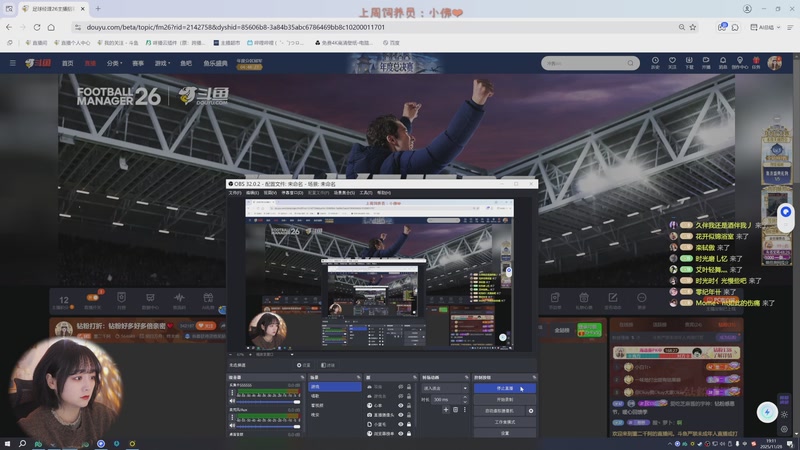Open transition options three-dot menu
The image size is (800, 450).
coord(464,410)
